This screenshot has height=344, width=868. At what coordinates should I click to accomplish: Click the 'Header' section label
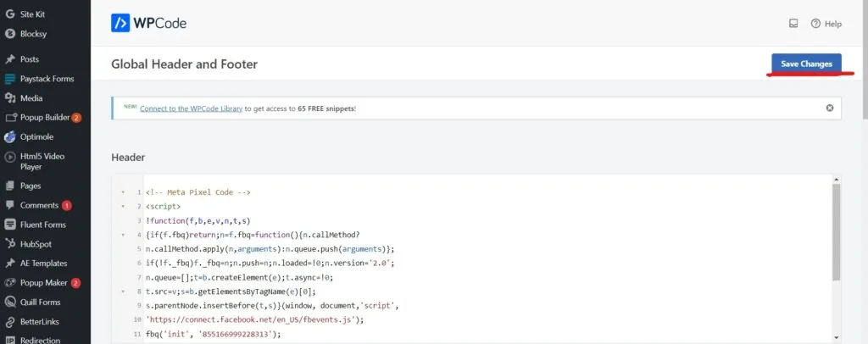tap(128, 157)
